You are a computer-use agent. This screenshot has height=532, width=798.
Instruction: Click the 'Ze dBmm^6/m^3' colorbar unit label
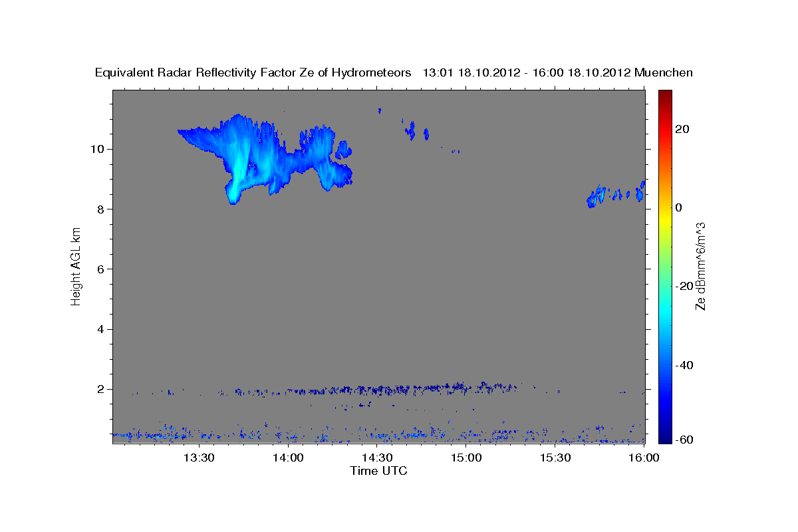click(x=700, y=266)
